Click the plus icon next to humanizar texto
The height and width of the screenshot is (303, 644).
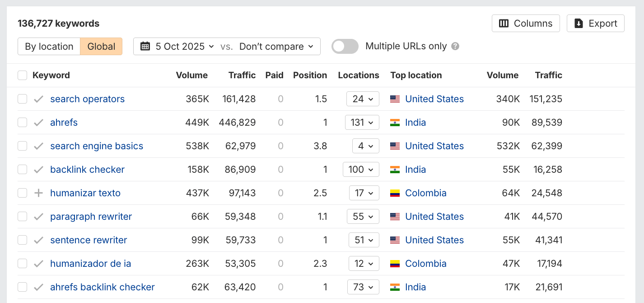(39, 193)
